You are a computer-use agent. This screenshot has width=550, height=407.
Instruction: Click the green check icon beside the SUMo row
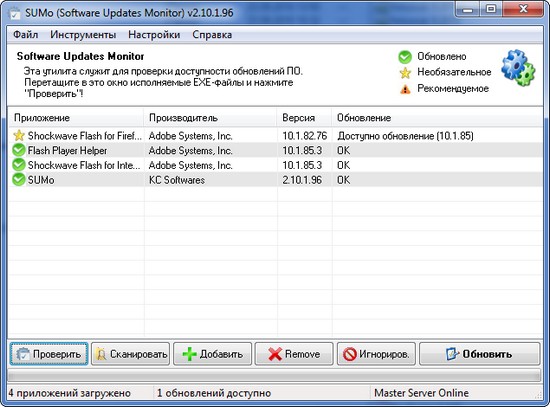point(19,180)
